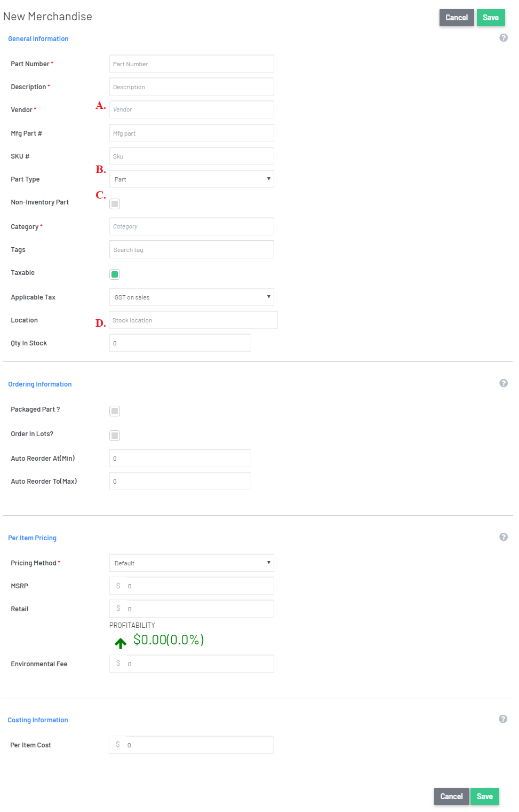519x812 pixels.
Task: Click the help icon beside General Information
Action: (x=503, y=38)
